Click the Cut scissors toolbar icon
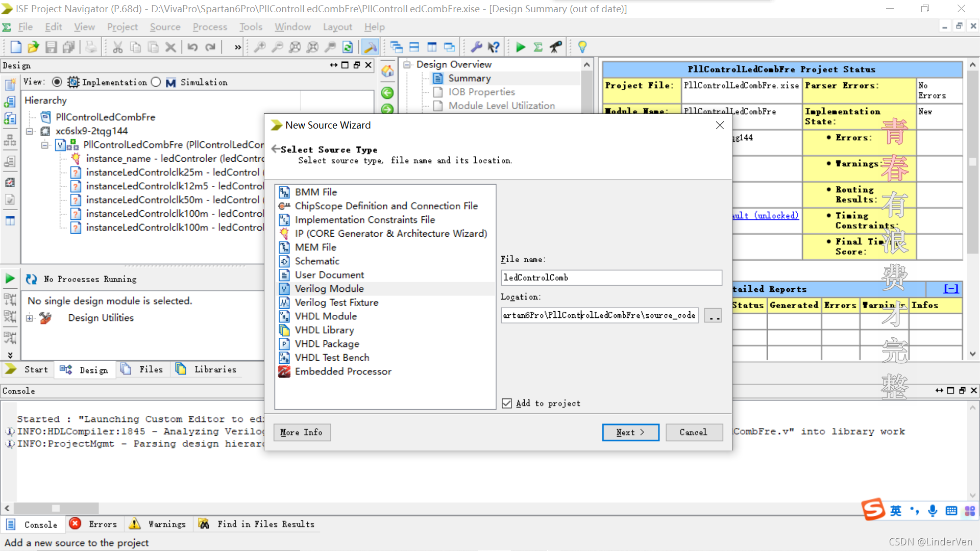Image resolution: width=980 pixels, height=551 pixels. coord(117,47)
